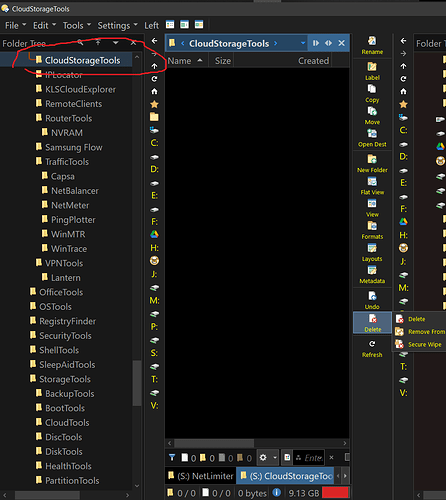This screenshot has width=446, height=500.
Task: Click the file list horizontal scrollbar
Action: tap(214, 443)
